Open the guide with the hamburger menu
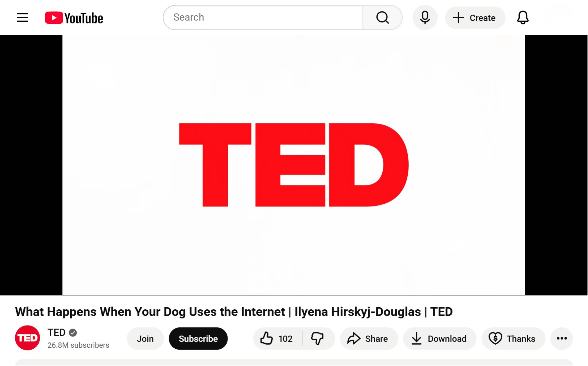The image size is (588, 366). (22, 17)
